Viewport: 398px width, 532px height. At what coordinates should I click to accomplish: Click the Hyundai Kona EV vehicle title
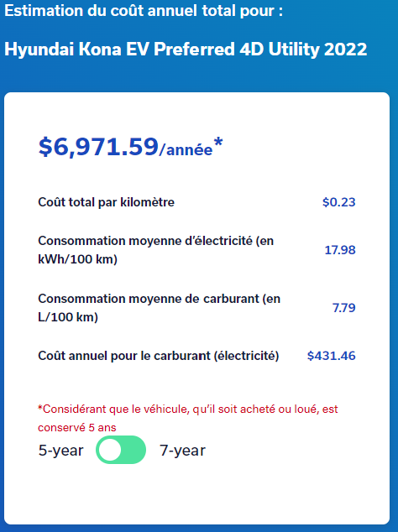pos(186,50)
